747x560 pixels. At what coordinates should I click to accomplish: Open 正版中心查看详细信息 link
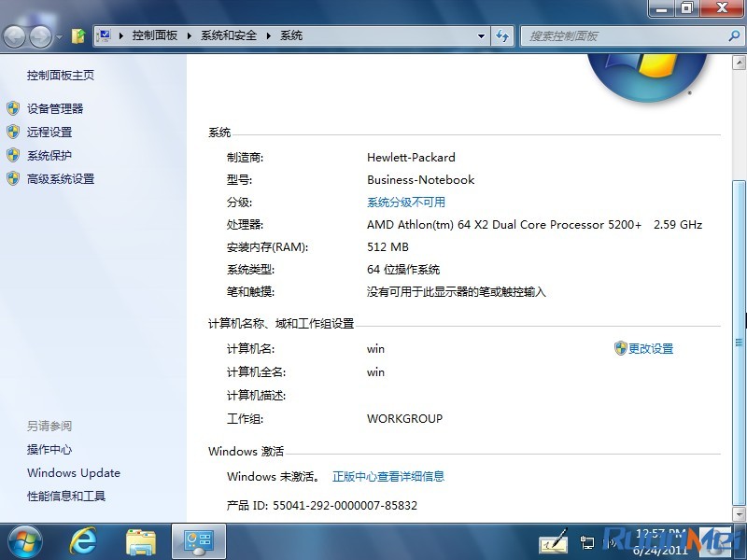[x=388, y=476]
